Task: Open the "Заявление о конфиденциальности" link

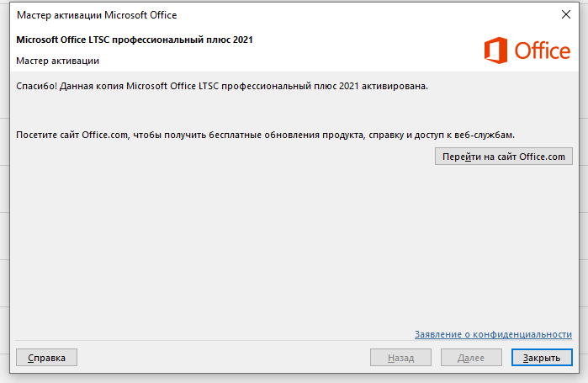Action: 493,334
